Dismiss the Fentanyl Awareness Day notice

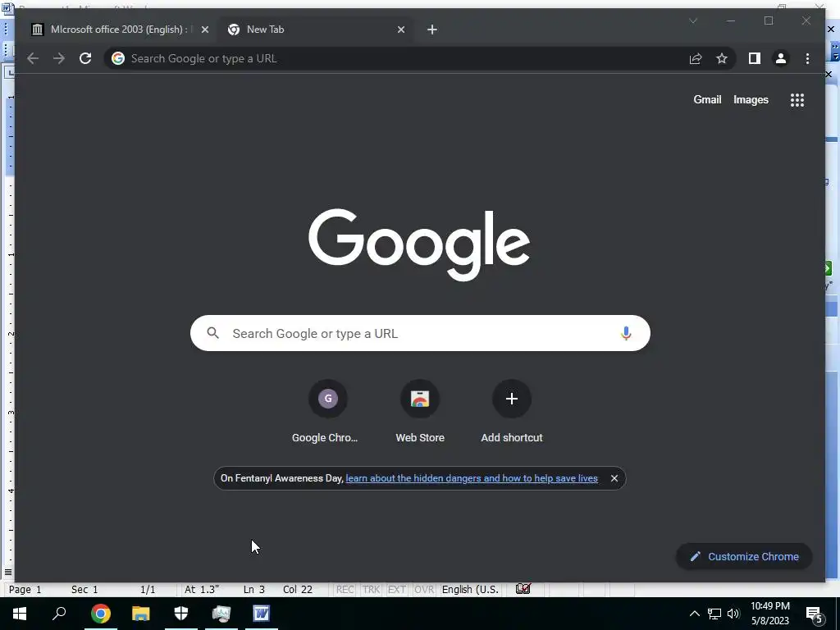click(614, 478)
